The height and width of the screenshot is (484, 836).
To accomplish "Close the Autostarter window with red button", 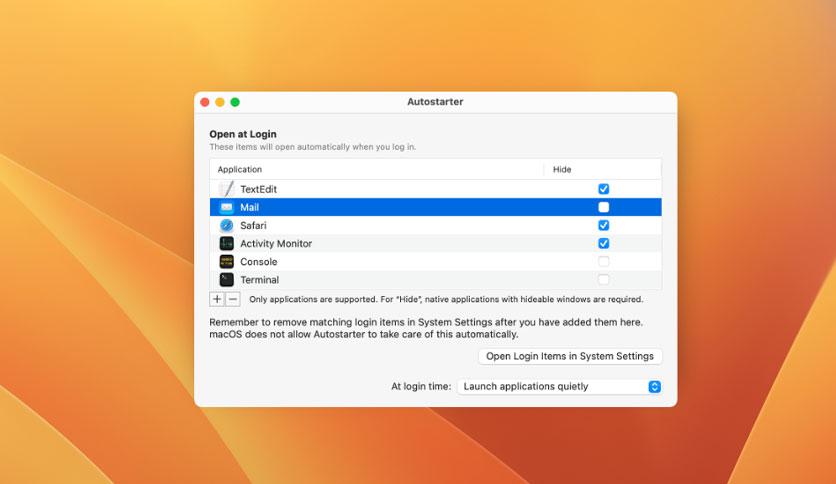I will click(x=205, y=102).
